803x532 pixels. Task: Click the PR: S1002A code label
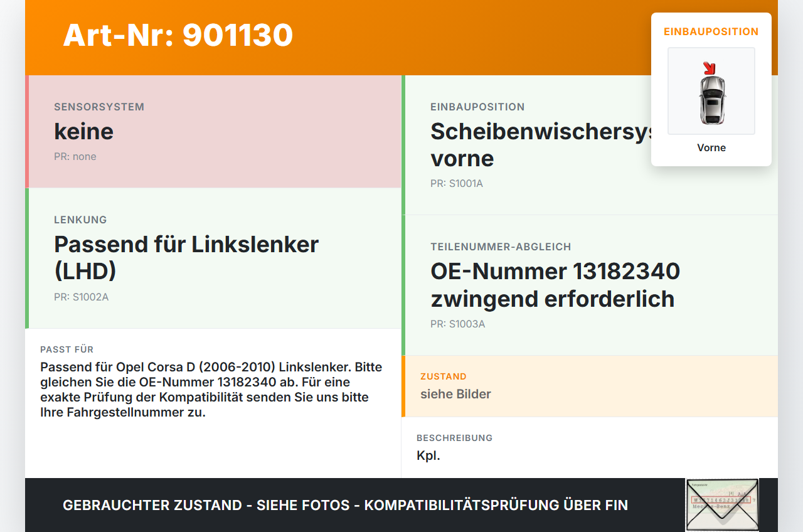[x=81, y=297]
